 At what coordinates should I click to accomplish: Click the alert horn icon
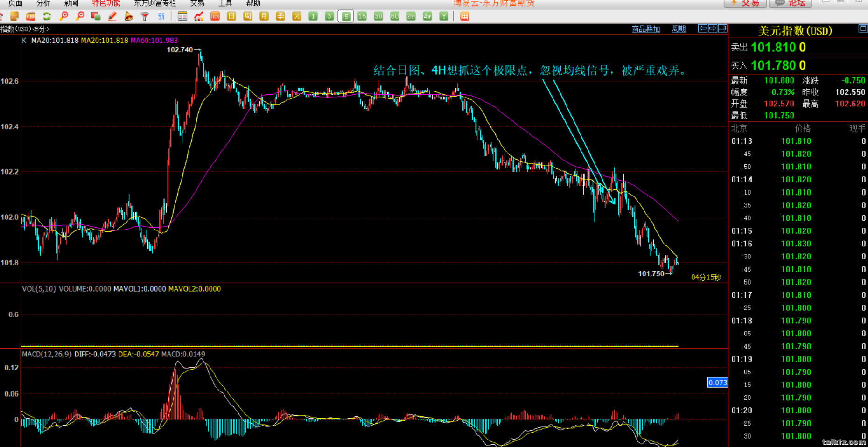(129, 16)
